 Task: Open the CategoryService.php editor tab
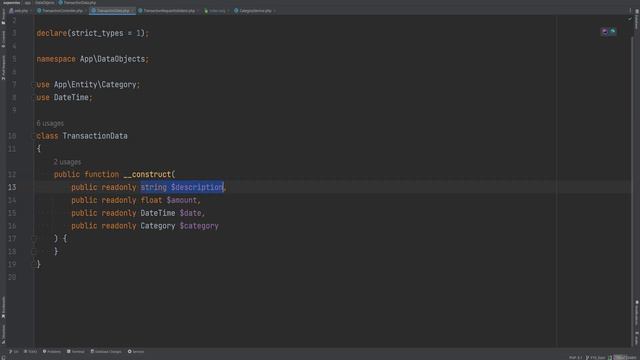(x=255, y=11)
